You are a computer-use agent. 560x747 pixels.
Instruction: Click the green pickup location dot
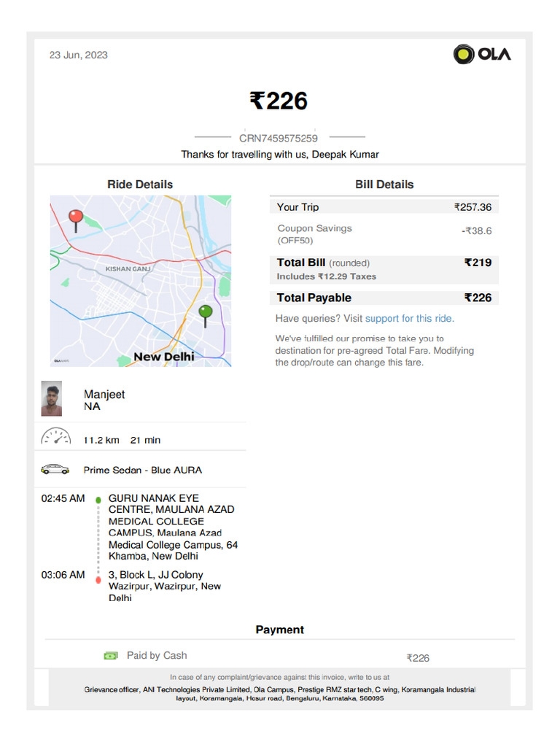click(98, 500)
